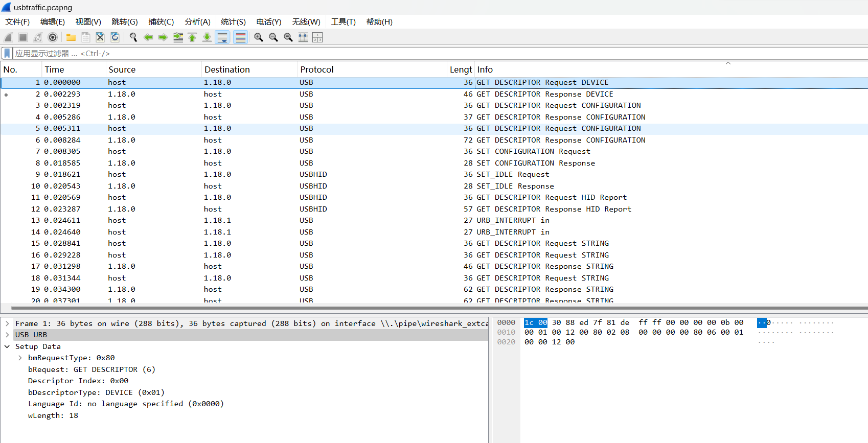Jump to last packet icon
868x443 pixels.
pyautogui.click(x=207, y=37)
